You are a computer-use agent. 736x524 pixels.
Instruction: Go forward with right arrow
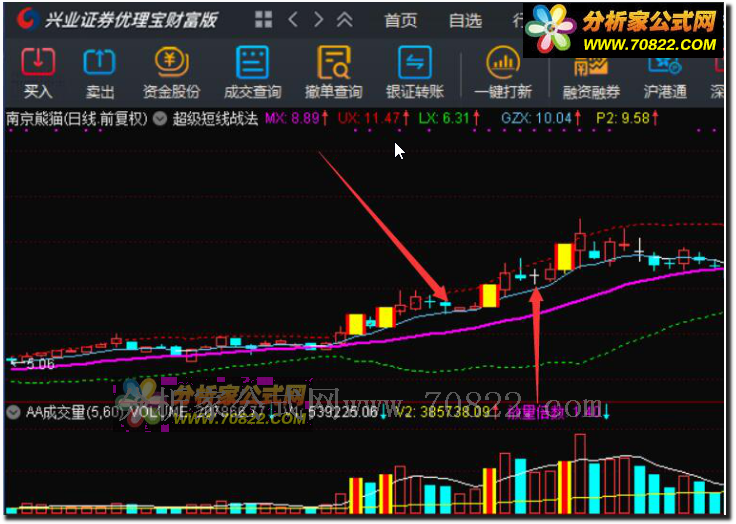point(319,20)
